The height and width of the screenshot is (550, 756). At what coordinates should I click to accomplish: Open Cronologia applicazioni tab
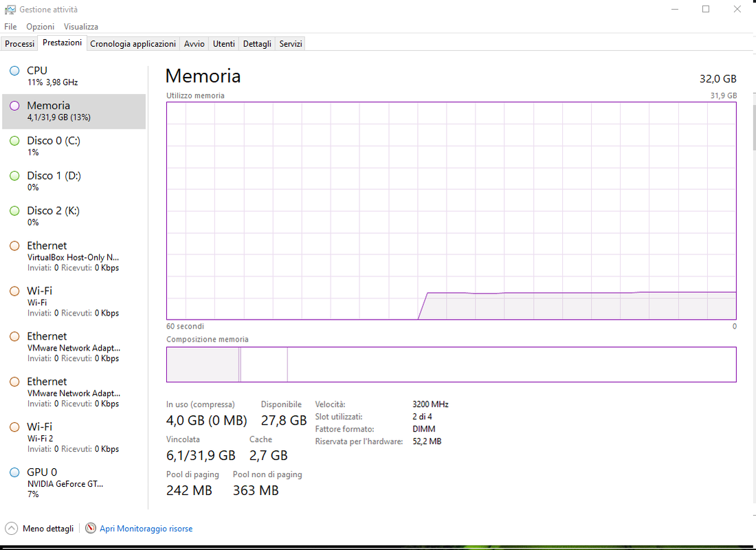click(133, 43)
